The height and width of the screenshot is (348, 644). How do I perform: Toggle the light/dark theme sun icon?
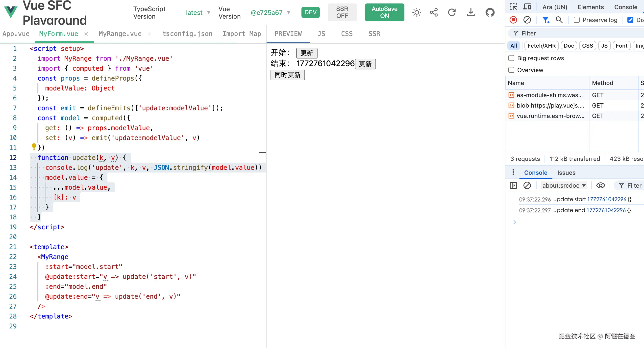pos(417,12)
